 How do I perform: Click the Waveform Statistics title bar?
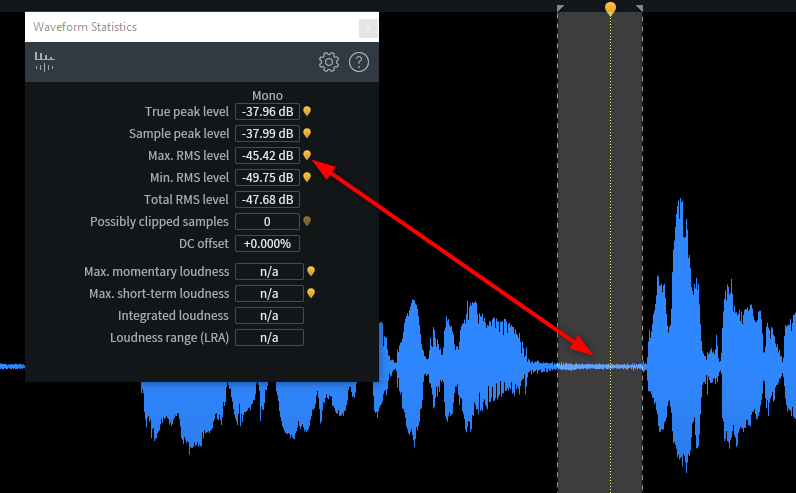click(x=180, y=27)
